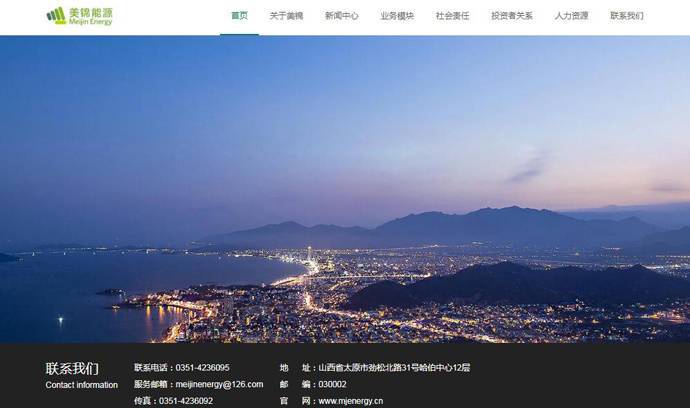Click the Contact information subtitle text
Viewport: 690px width, 408px height.
(81, 385)
